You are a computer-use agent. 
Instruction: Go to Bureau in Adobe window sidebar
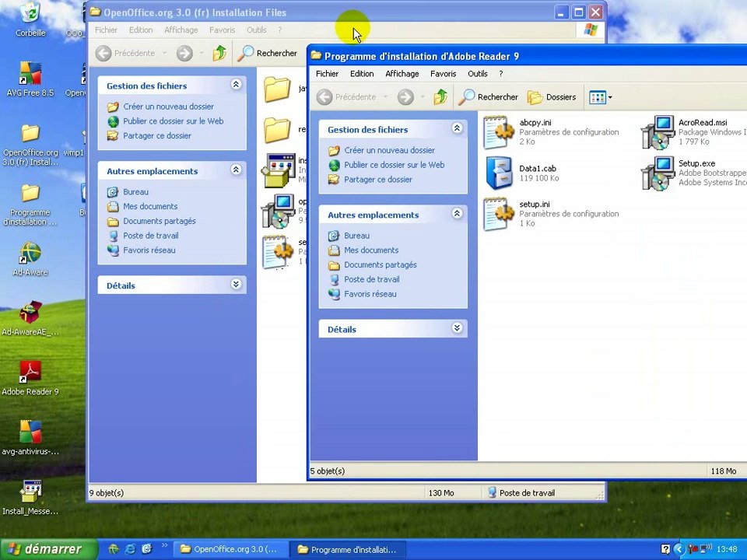point(356,236)
